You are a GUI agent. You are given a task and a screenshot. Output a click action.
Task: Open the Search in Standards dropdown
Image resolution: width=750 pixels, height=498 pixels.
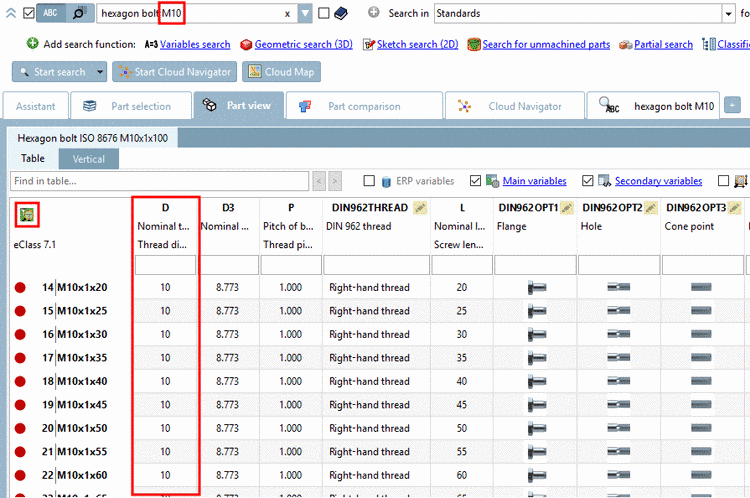[728, 13]
